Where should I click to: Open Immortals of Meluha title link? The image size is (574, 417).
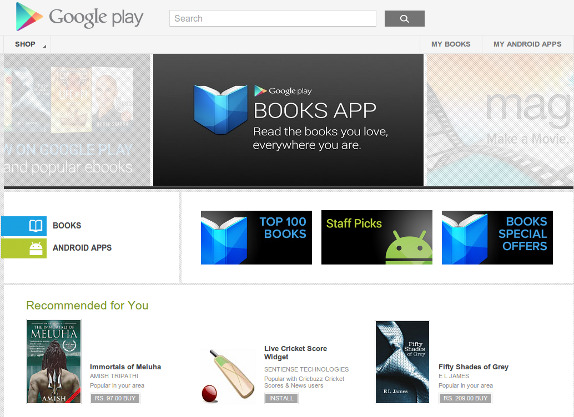coord(125,366)
